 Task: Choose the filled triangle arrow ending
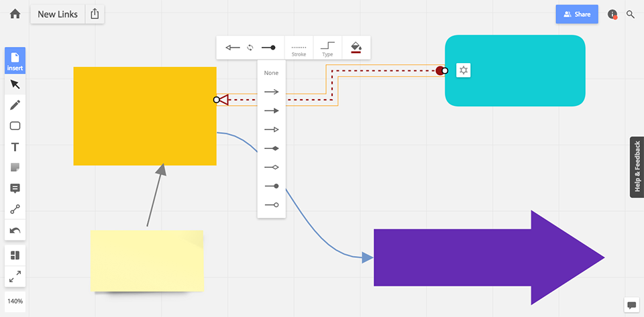pyautogui.click(x=272, y=111)
